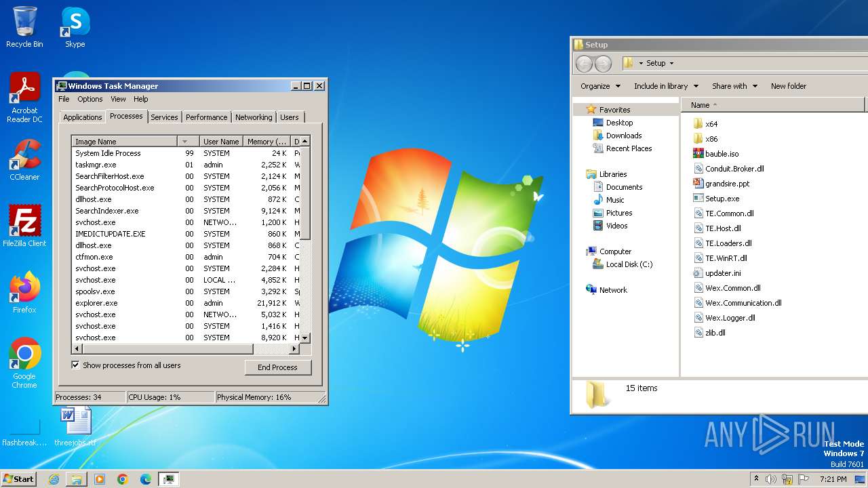Click the volume speaker tray icon
Viewport: 868px width, 488px height.
point(770,479)
